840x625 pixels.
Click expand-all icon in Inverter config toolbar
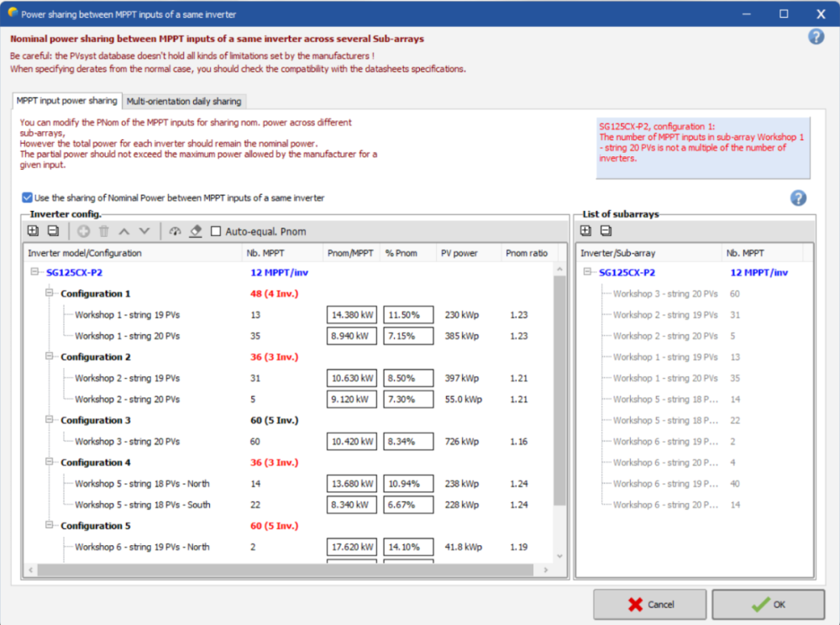33,231
